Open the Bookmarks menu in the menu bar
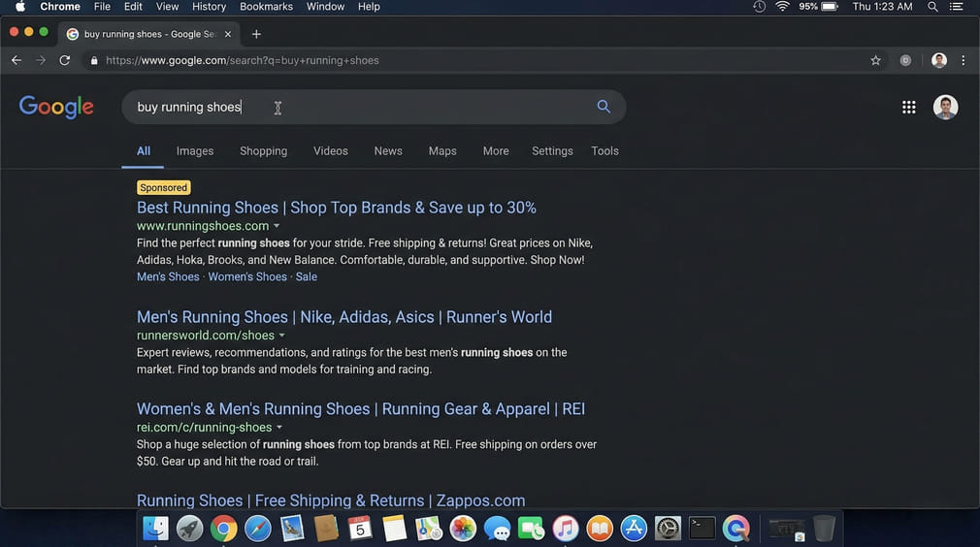This screenshot has width=980, height=547. (266, 7)
